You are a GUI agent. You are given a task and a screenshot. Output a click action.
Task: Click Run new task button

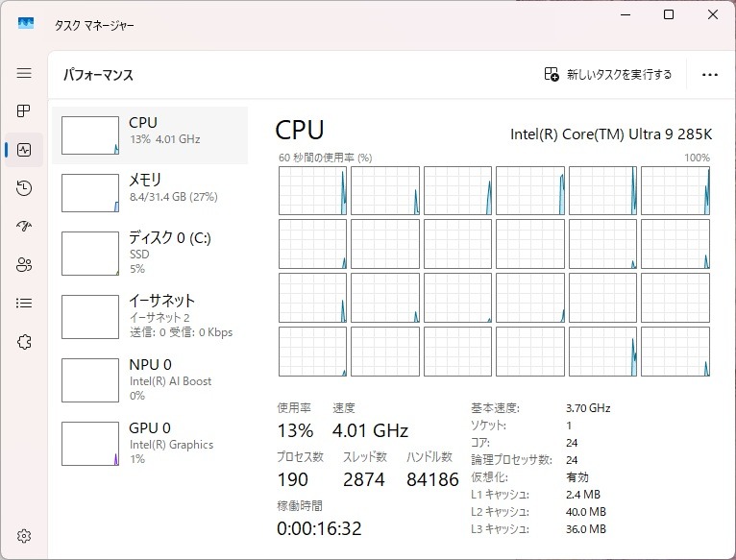pyautogui.click(x=608, y=75)
